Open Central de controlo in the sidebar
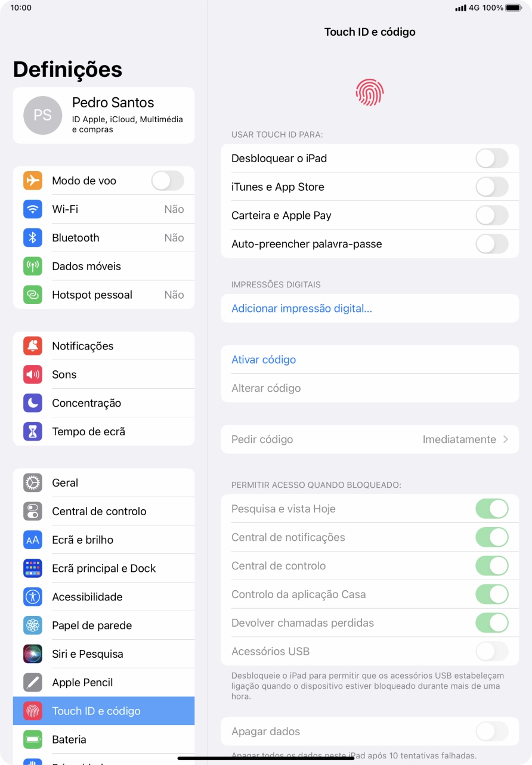The image size is (532, 765). pos(104,512)
